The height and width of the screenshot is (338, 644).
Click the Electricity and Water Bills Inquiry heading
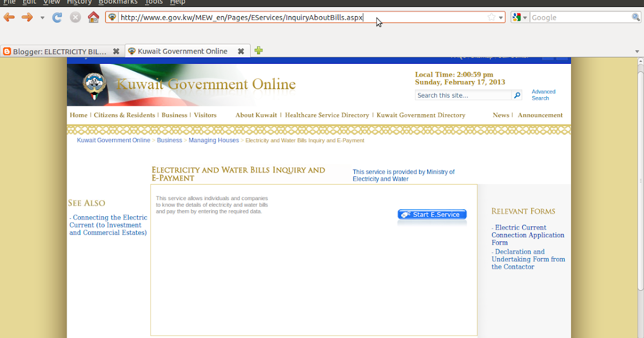click(238, 174)
